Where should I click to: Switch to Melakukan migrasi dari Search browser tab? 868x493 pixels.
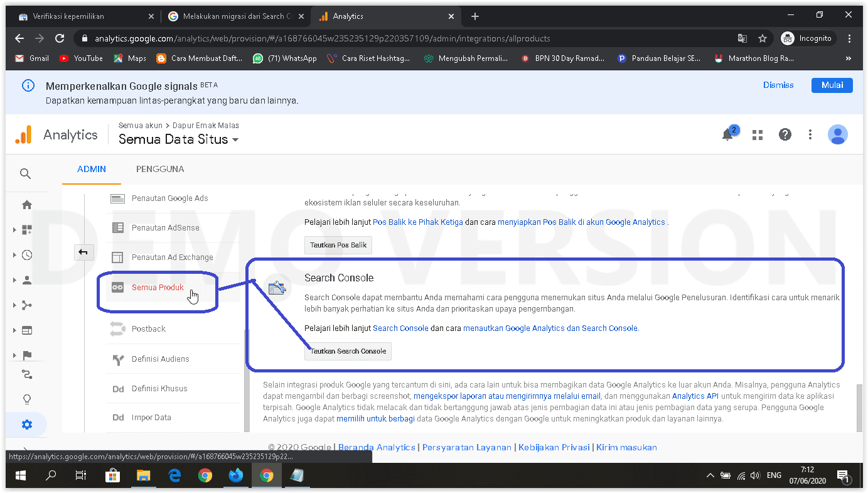[237, 16]
